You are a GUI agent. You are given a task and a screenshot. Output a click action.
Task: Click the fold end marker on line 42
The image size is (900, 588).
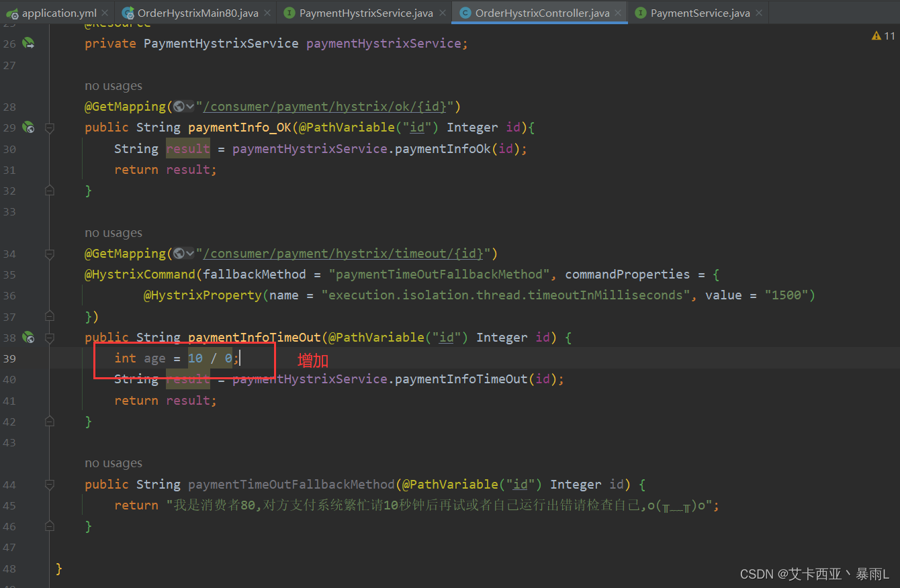49,422
